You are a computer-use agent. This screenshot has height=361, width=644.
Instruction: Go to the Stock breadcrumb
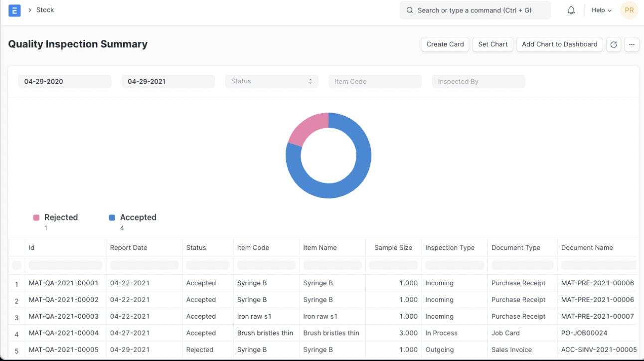(x=45, y=10)
